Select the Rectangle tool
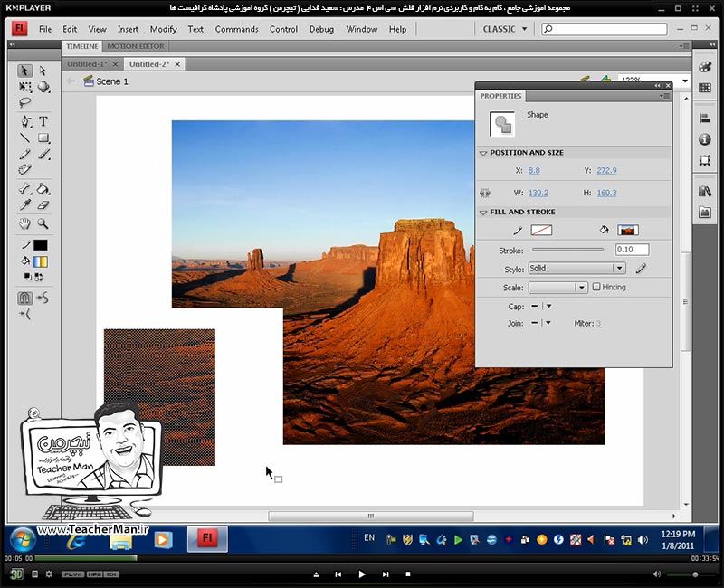 (43, 138)
